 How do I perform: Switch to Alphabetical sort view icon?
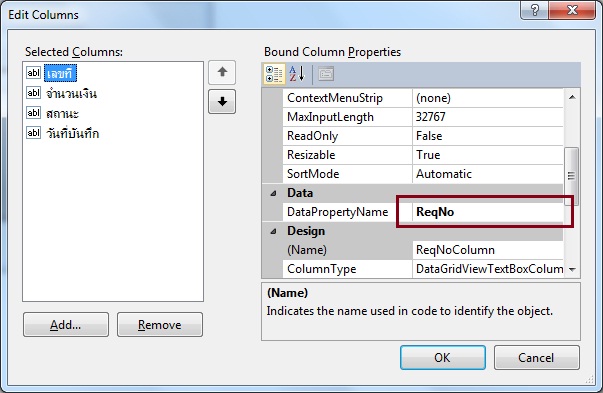tap(297, 74)
